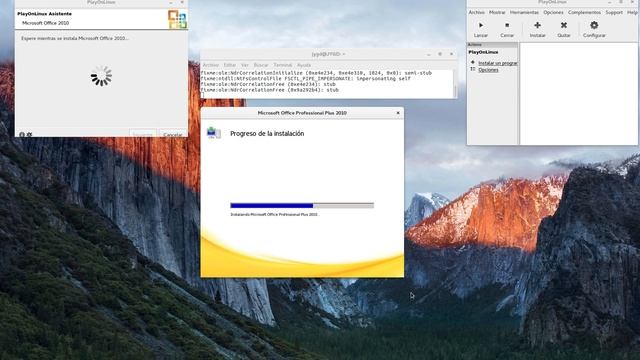Click the terminal window title bar
The width and height of the screenshot is (640, 360).
(328, 54)
